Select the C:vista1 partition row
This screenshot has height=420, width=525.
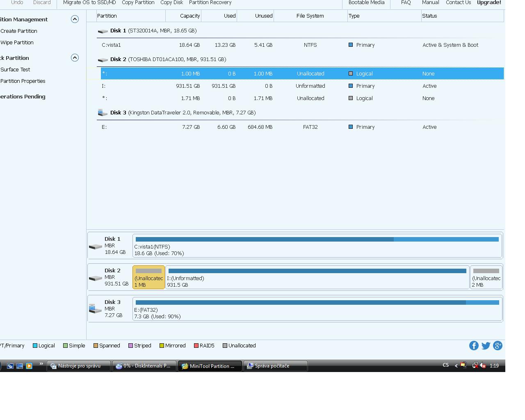[302, 45]
